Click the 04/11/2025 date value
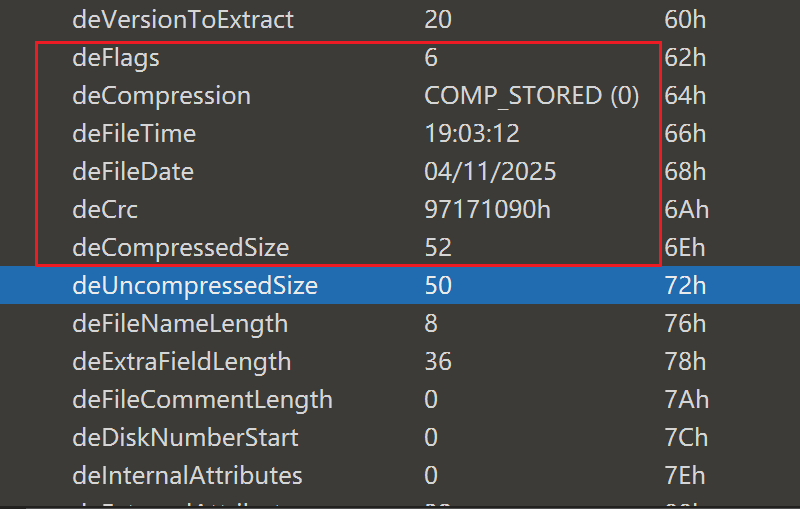Screen dimensions: 800x509 (x=490, y=172)
